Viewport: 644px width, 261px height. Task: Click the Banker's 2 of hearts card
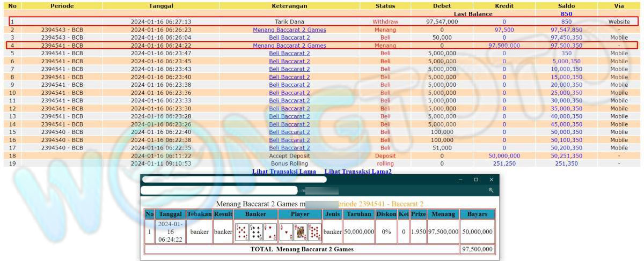point(270,232)
